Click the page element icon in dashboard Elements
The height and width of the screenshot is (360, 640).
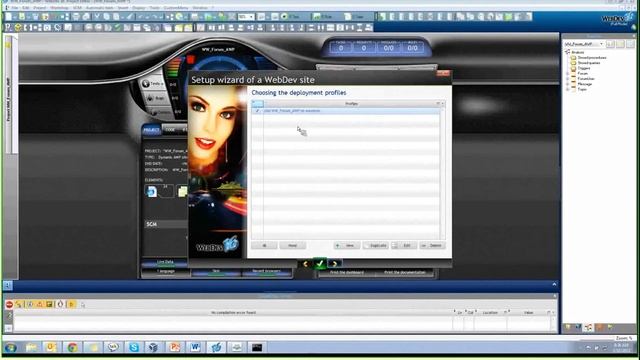click(x=151, y=191)
